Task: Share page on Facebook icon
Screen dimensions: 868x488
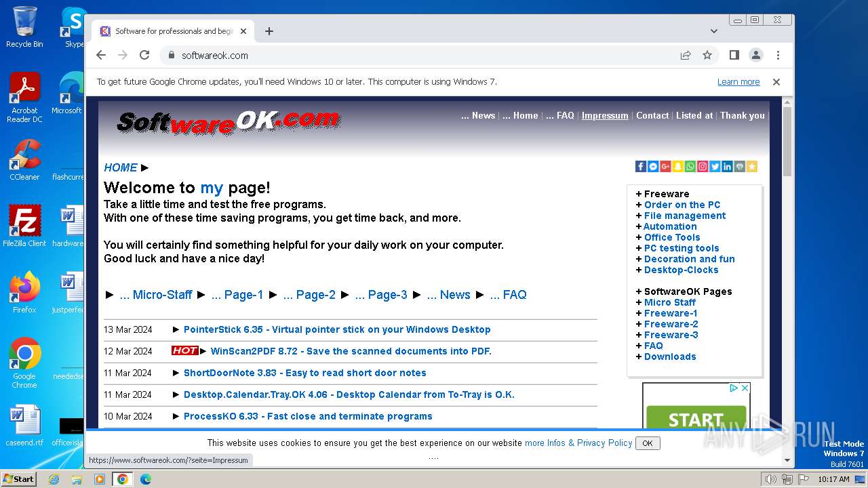Action: 641,166
